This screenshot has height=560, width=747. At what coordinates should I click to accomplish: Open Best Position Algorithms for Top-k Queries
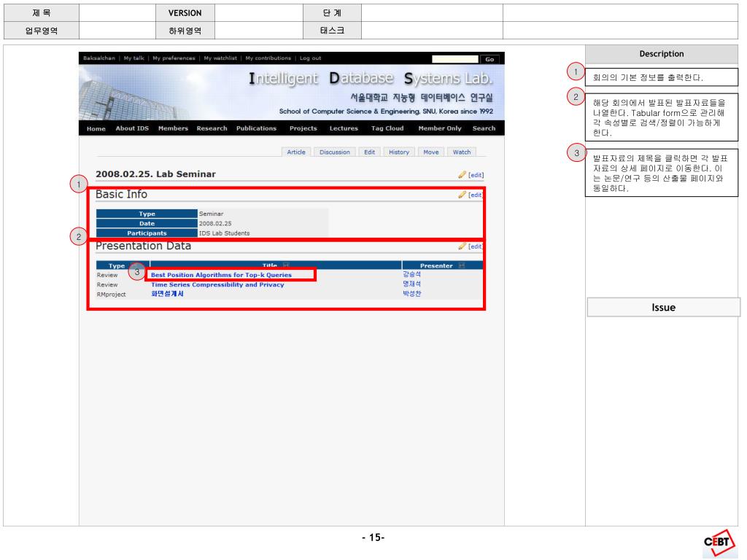click(x=221, y=275)
